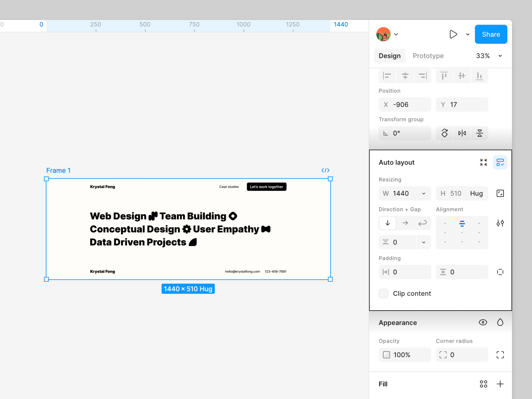This screenshot has height=399, width=532.
Task: Select the horizontal direction arrow
Action: coord(405,223)
